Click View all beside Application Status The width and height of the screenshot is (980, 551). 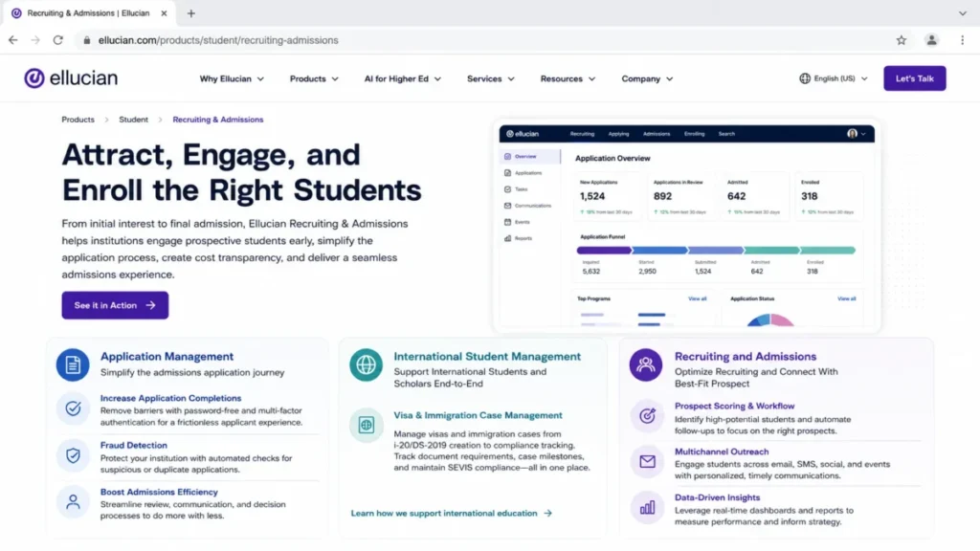pos(846,299)
